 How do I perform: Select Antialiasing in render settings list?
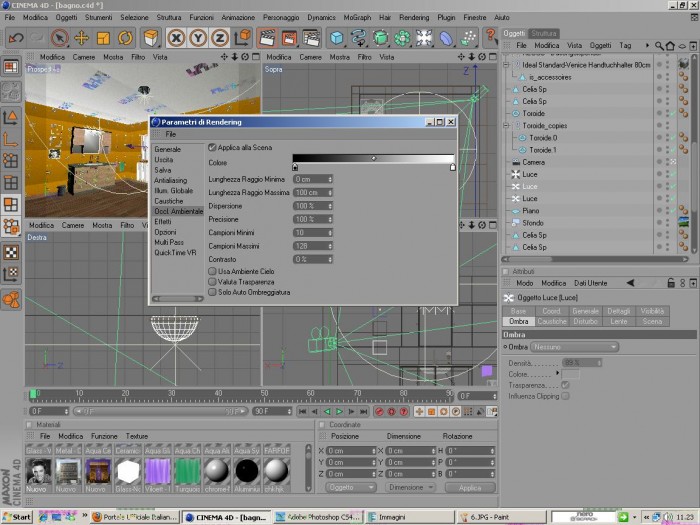(171, 180)
